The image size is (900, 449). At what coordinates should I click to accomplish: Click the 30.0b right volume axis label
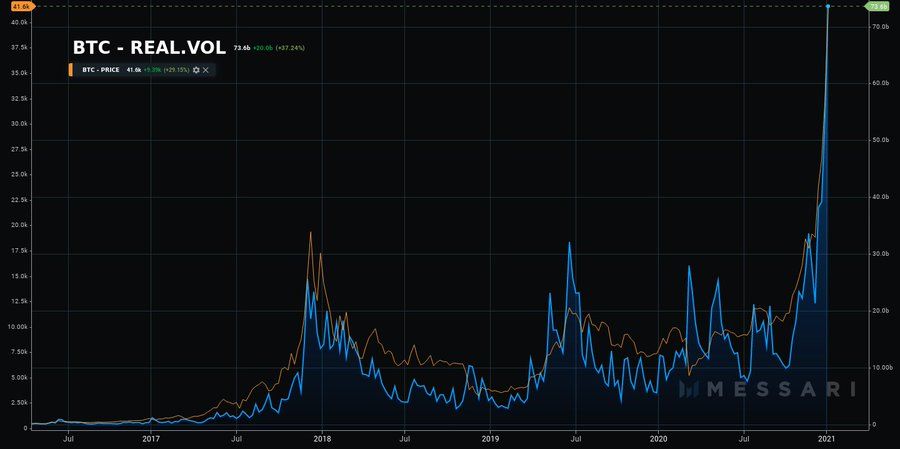(880, 253)
